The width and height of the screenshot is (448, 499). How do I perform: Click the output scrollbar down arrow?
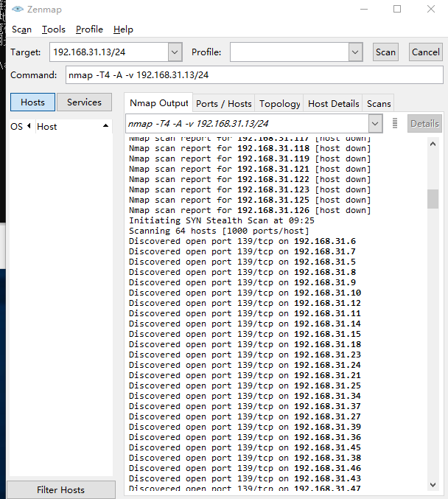pyautogui.click(x=433, y=485)
